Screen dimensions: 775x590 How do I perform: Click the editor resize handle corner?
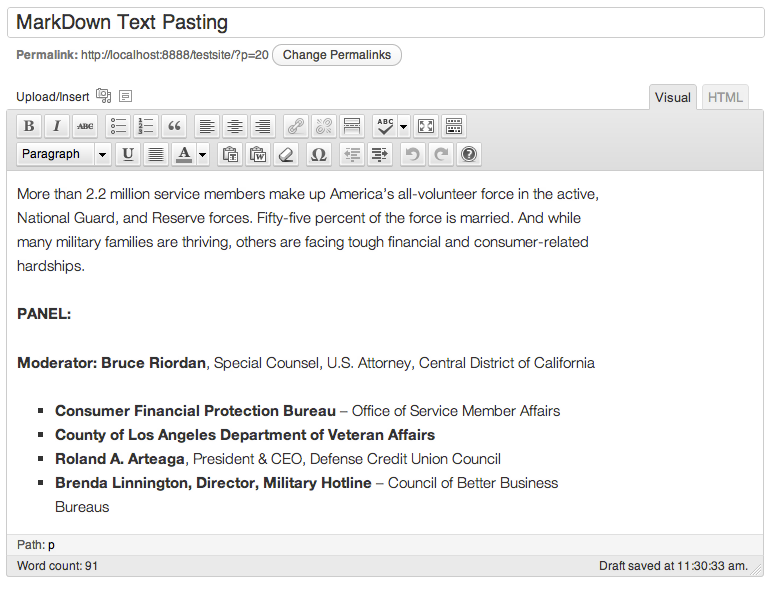point(757,570)
